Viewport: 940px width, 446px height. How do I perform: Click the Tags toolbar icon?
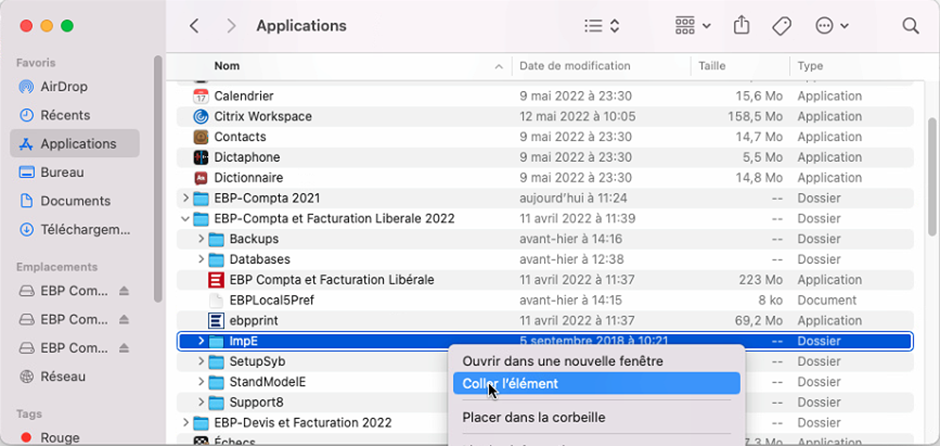click(782, 26)
